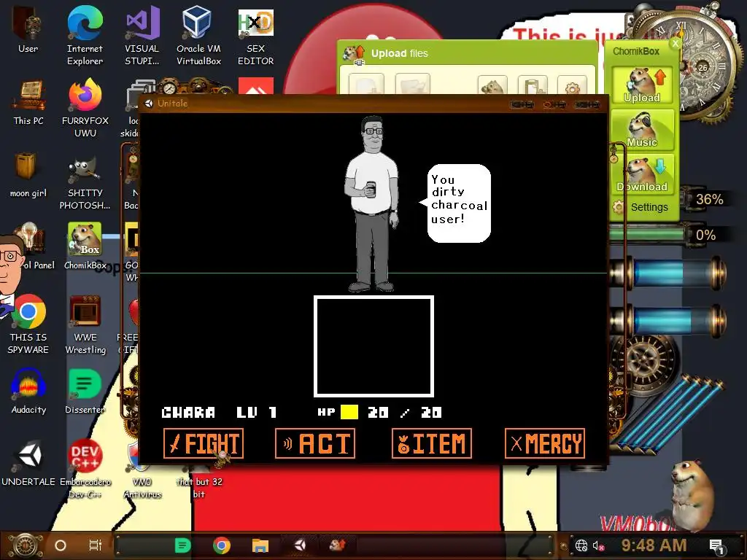Open ChomikBox desktop shortcut icon
The image size is (747, 560).
pyautogui.click(x=85, y=246)
